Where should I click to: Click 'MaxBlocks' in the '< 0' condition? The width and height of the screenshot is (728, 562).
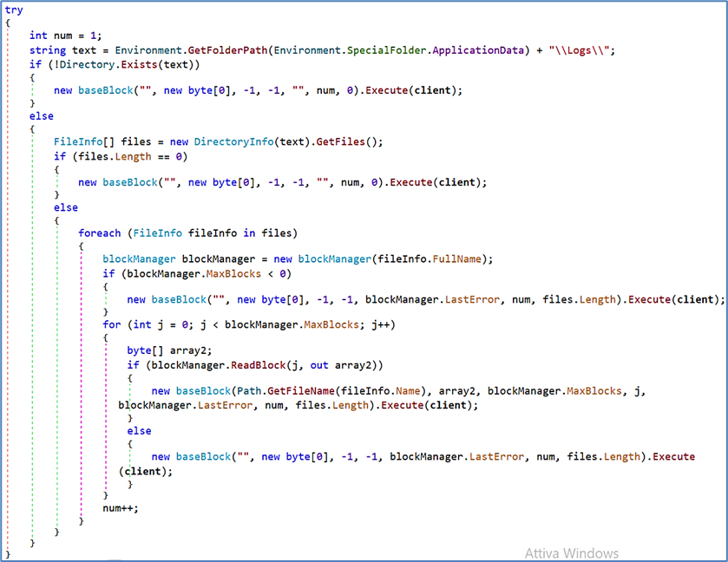233,274
